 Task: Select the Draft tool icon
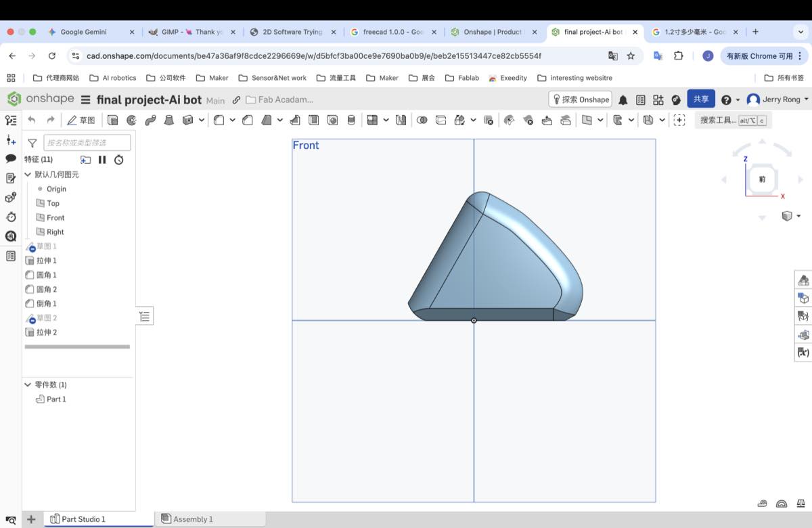267,120
